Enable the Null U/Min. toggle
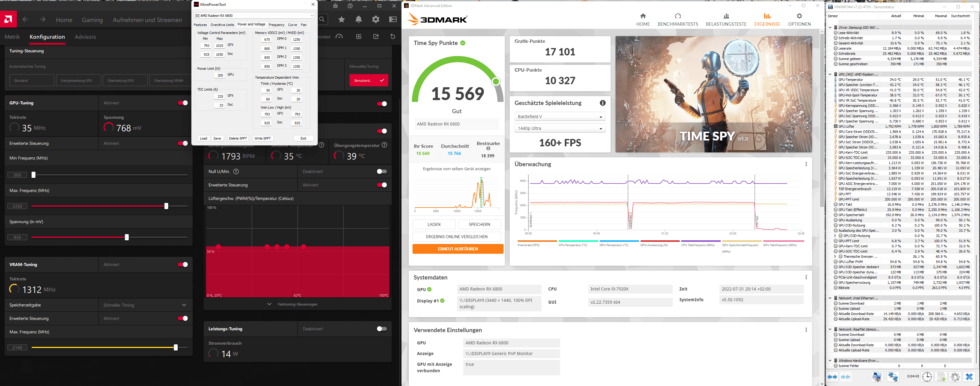The image size is (980, 386). point(381,171)
